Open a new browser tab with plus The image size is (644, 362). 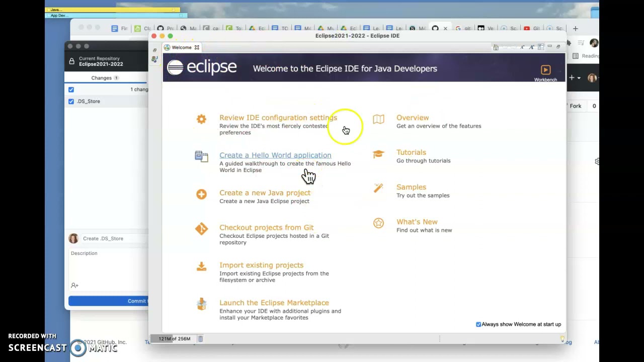(576, 29)
